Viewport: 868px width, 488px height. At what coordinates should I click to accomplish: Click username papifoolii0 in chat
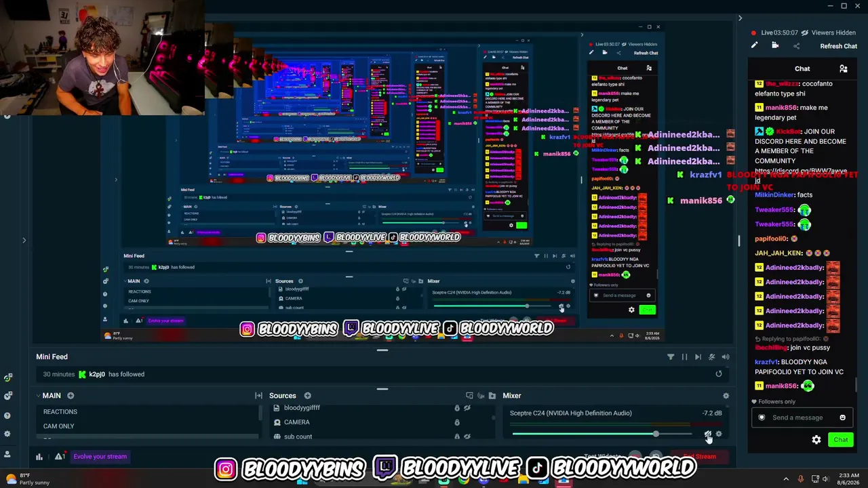pyautogui.click(x=771, y=239)
